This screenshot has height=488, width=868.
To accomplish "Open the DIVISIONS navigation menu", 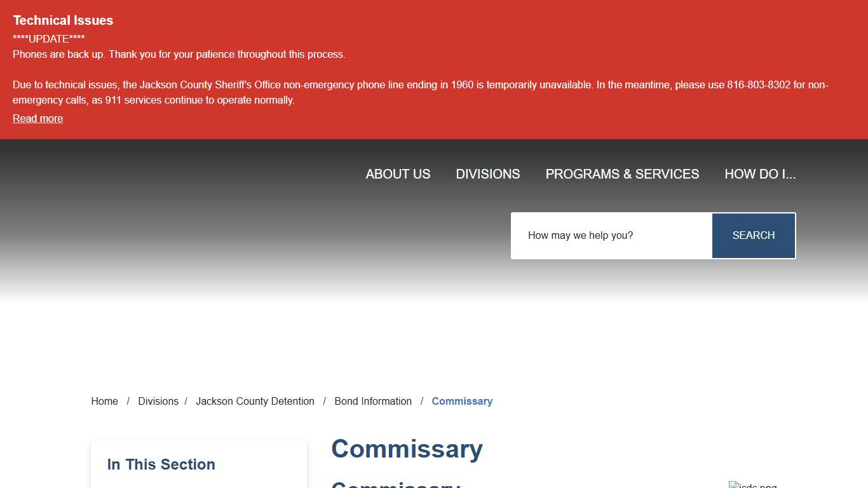I will [x=487, y=173].
